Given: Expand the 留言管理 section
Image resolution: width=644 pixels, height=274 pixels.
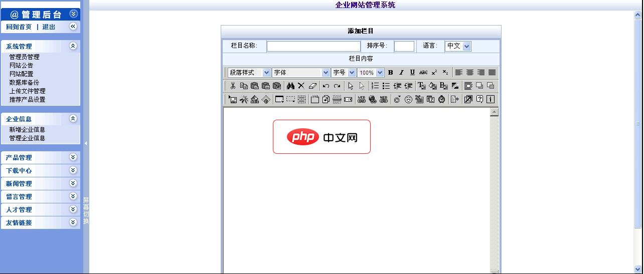Looking at the screenshot, I should [73, 196].
